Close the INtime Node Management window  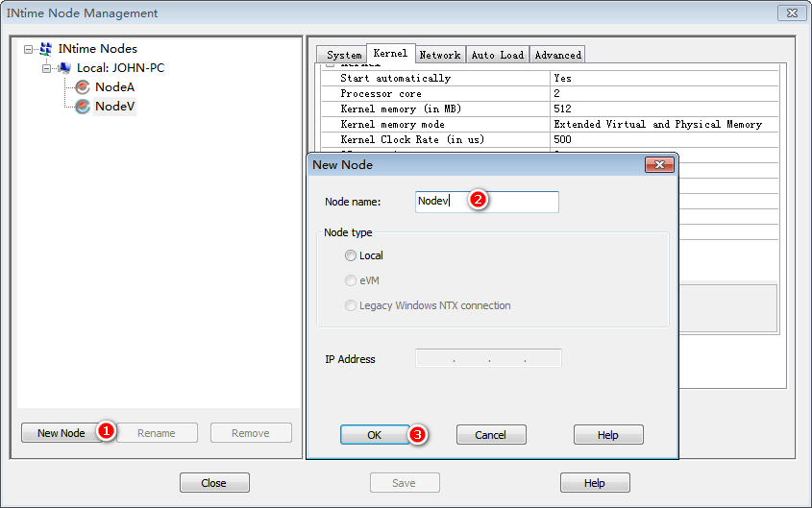pos(792,12)
